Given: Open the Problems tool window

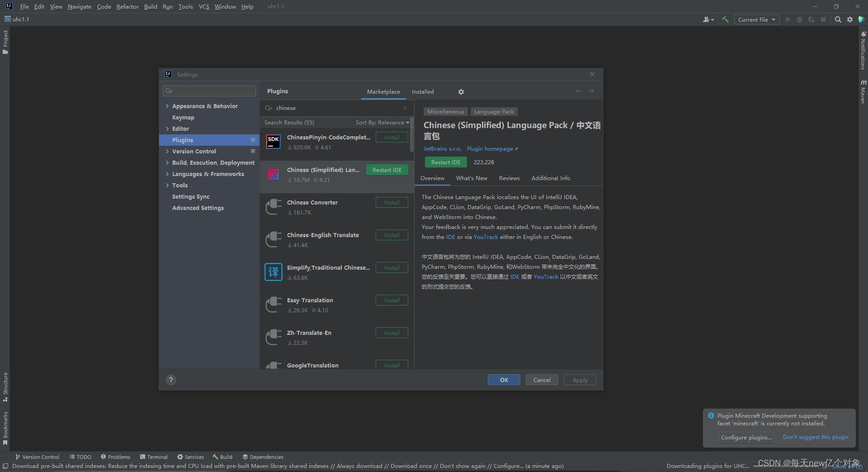Looking at the screenshot, I should 115,457.
